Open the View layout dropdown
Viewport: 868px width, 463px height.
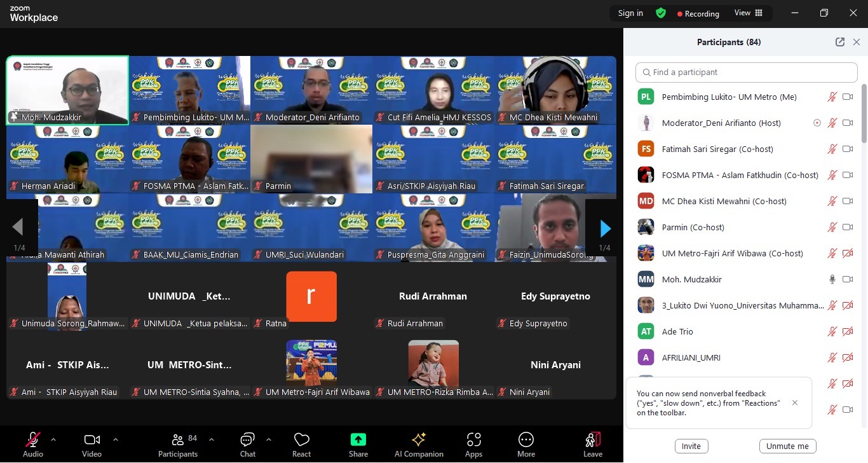click(x=748, y=13)
